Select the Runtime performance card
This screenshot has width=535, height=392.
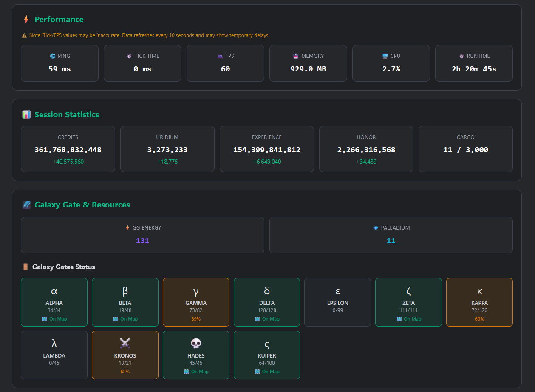(x=474, y=63)
